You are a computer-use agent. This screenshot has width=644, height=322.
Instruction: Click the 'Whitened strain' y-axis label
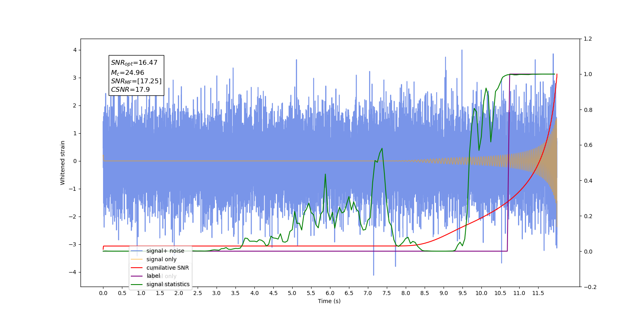(63, 163)
